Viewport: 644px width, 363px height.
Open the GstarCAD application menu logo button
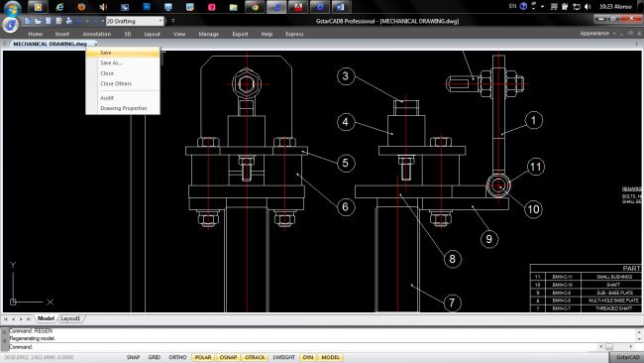tap(10, 25)
